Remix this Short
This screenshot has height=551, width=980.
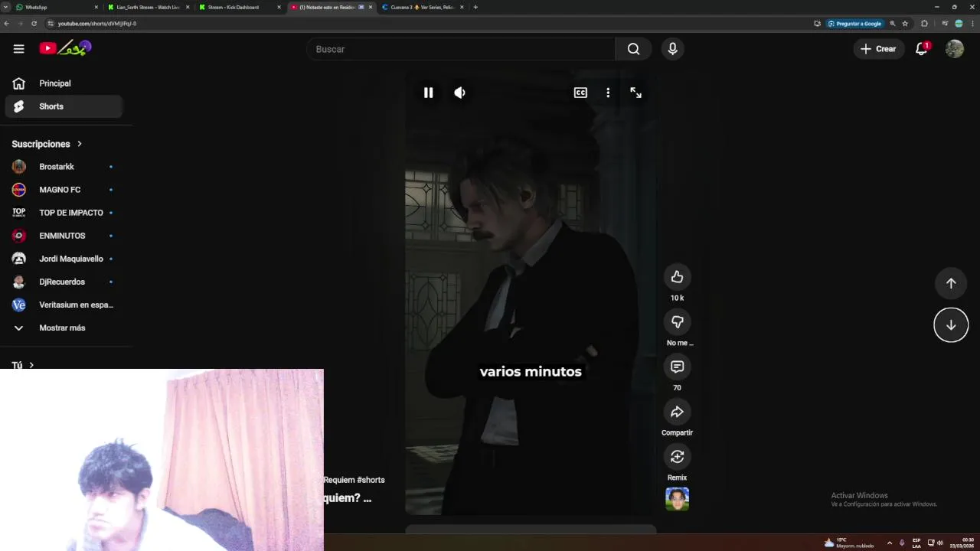(x=677, y=457)
